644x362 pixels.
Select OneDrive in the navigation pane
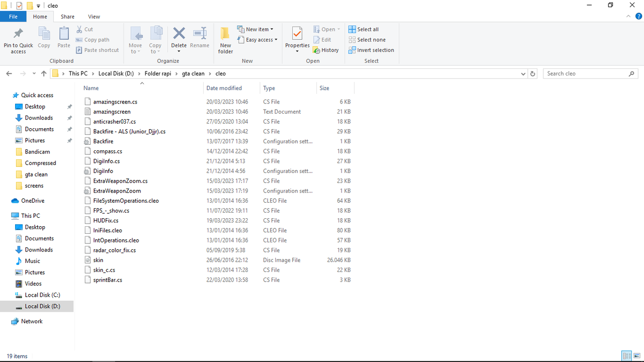point(32,201)
